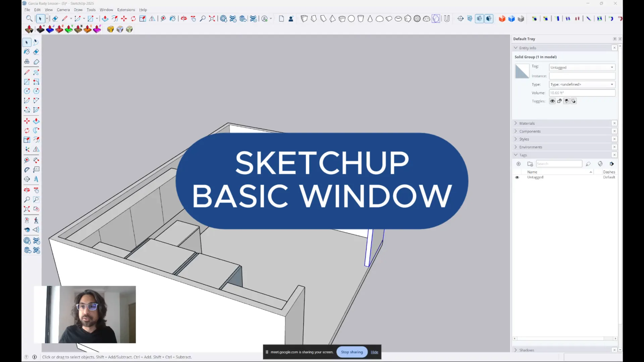
Task: Select the 3D Text tool
Action: click(x=36, y=179)
